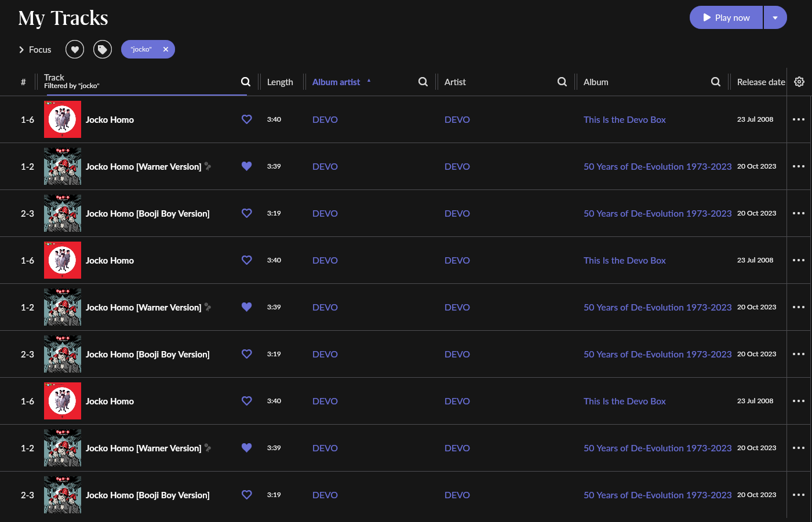Open DEVO album artist in first row
This screenshot has height=522, width=812.
[325, 119]
